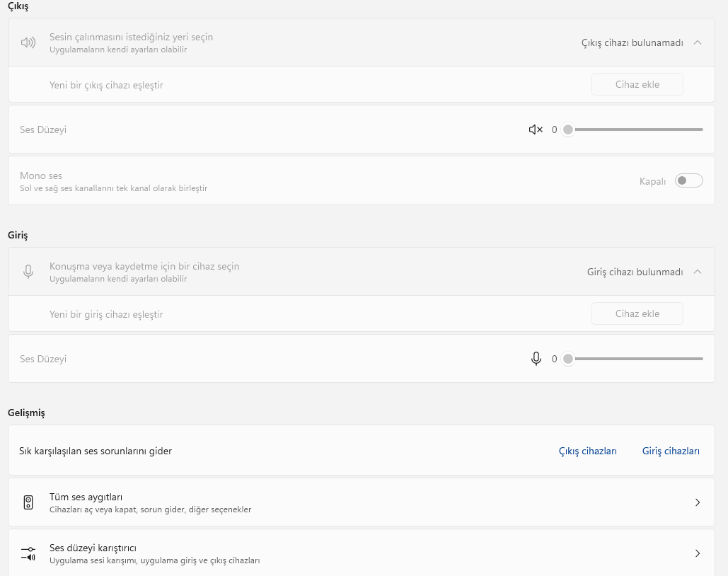Click Cihaz ekle for a new input device

(637, 313)
